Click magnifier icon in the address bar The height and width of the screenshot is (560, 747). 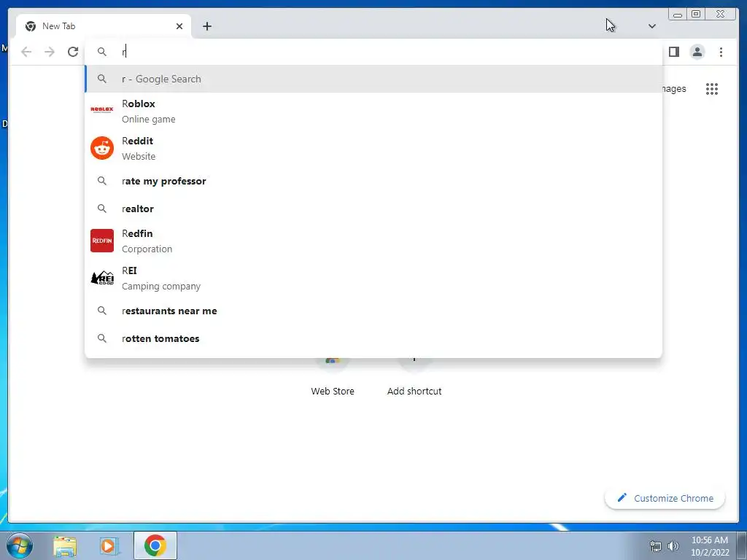(x=102, y=52)
